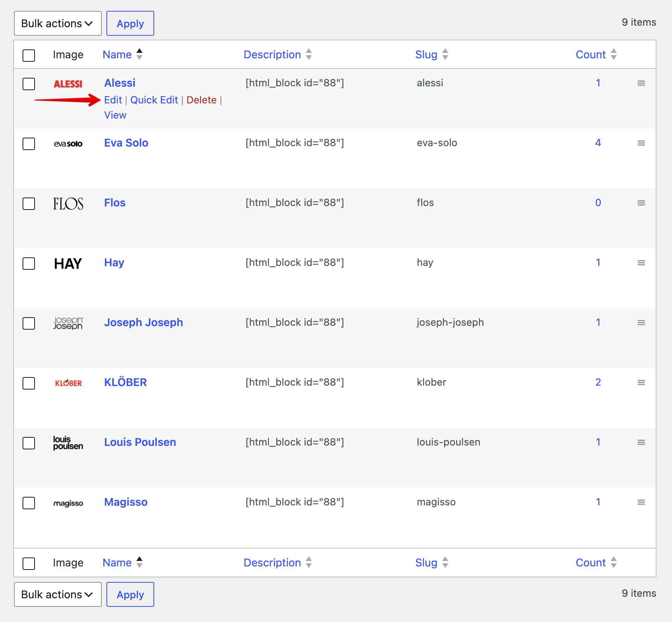Click the KLÖBER brand logo thumbnail

tap(68, 383)
